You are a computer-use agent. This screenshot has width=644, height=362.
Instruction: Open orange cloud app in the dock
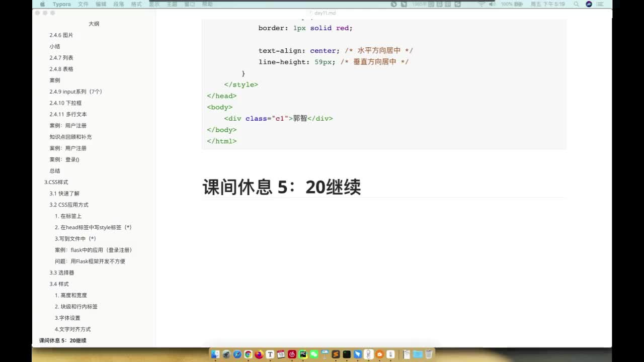coord(379,354)
